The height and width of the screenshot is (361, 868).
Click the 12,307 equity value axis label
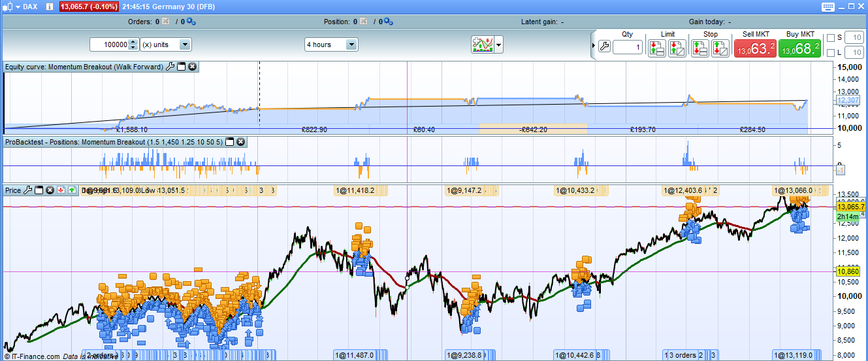point(847,100)
